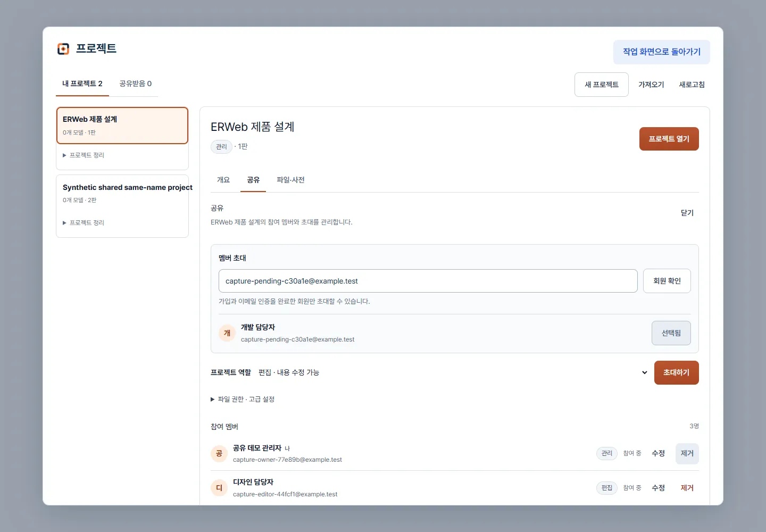This screenshot has height=532, width=766.
Task: Refresh the list with 새로고침
Action: point(692,85)
